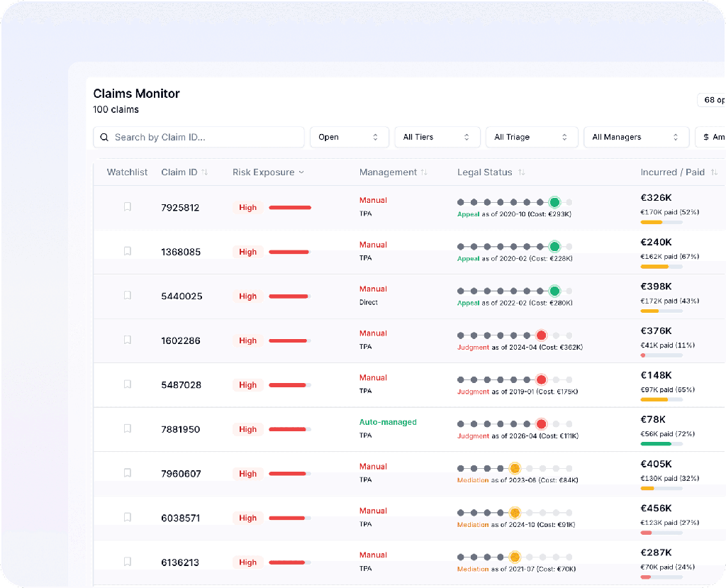
Task: Bookmark claim 5487028 to watchlist
Action: [x=128, y=384]
